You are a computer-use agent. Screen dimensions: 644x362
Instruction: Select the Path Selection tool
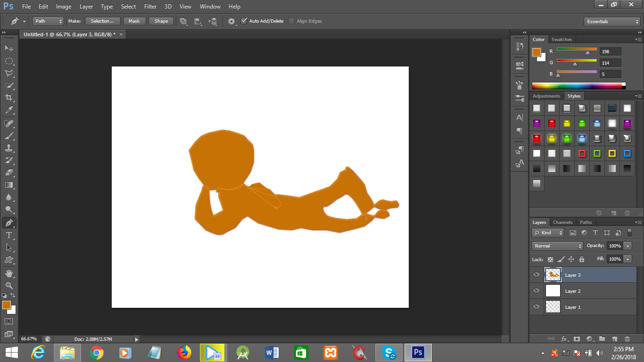tap(9, 247)
